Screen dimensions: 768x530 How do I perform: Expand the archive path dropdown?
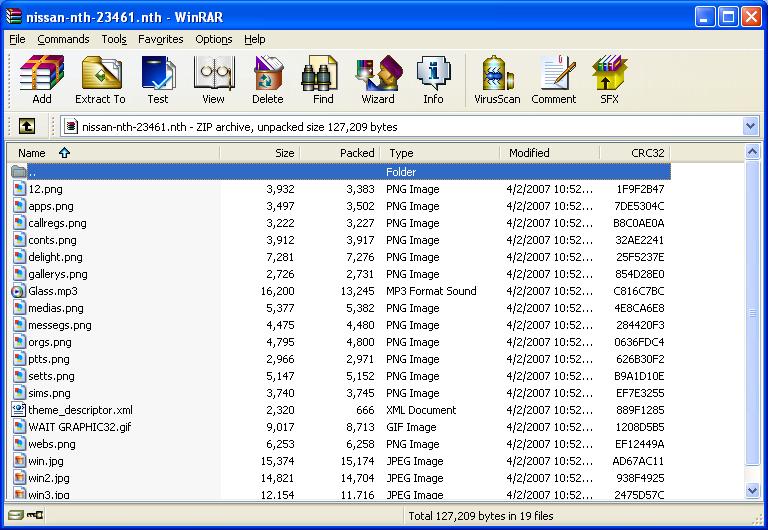pyautogui.click(x=750, y=126)
